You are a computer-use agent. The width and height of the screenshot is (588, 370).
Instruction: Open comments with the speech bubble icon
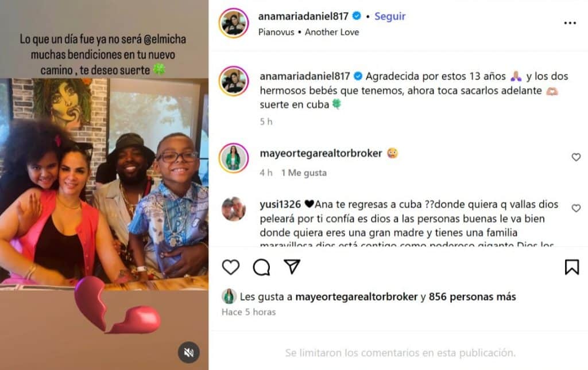point(261,267)
